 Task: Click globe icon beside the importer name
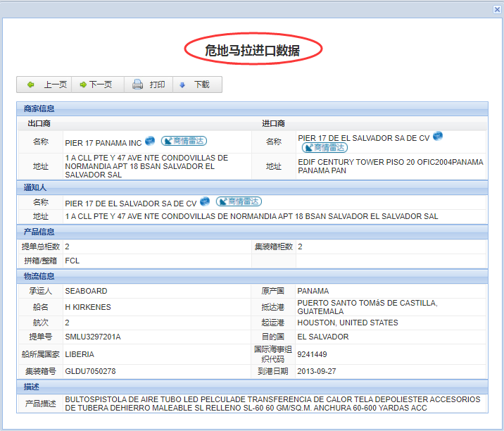(437, 136)
